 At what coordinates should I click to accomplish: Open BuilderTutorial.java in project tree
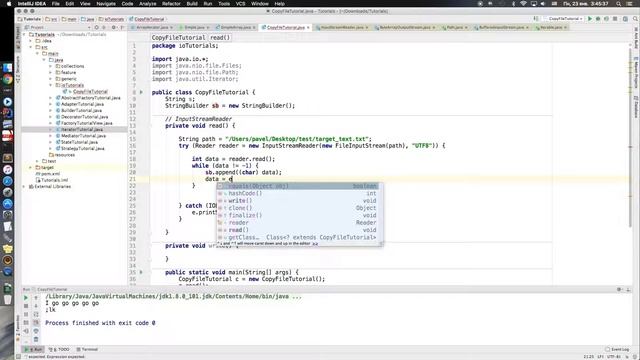coord(81,111)
